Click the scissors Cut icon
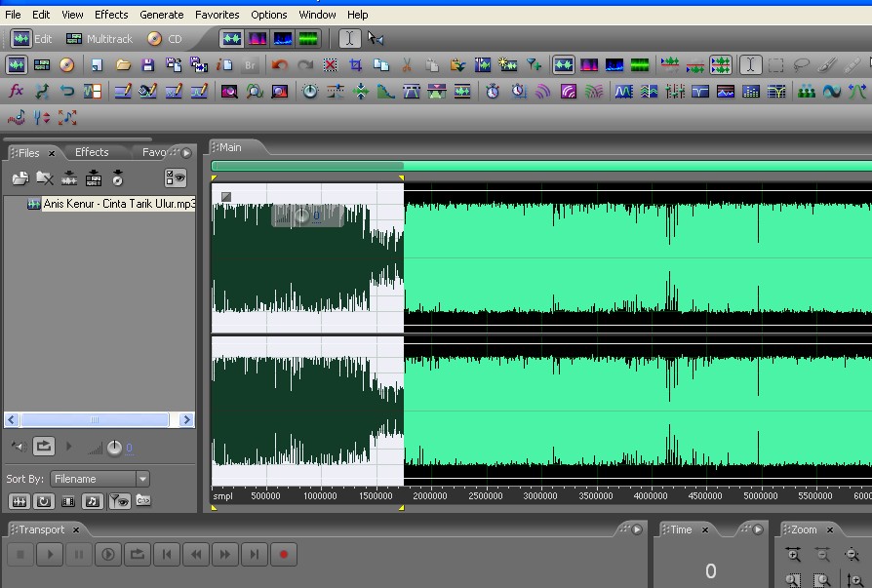872x588 pixels. point(407,65)
